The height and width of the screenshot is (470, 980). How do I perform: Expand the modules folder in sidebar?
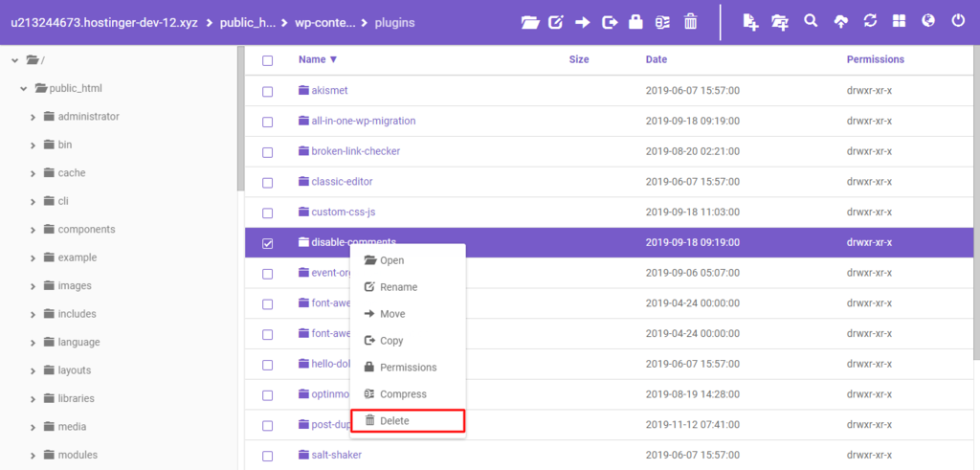(x=33, y=456)
